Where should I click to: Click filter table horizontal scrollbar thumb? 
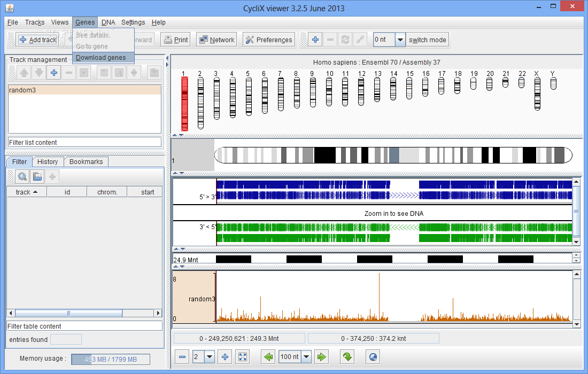68,313
